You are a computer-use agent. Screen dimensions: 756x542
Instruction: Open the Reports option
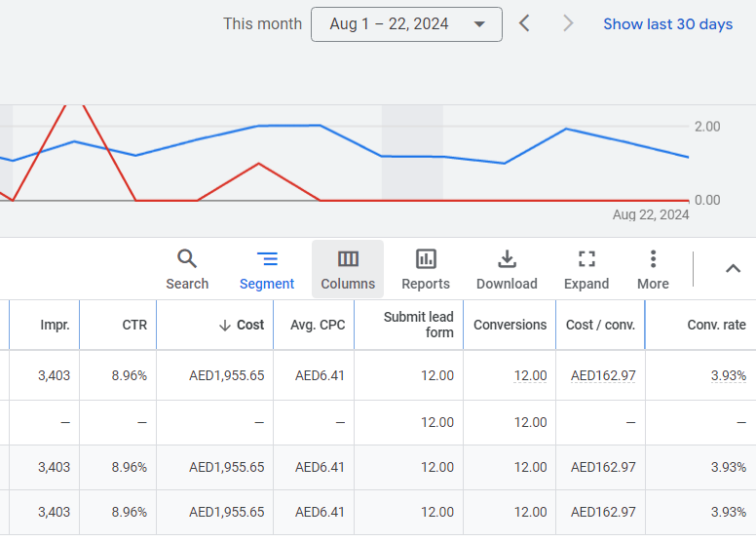click(426, 269)
